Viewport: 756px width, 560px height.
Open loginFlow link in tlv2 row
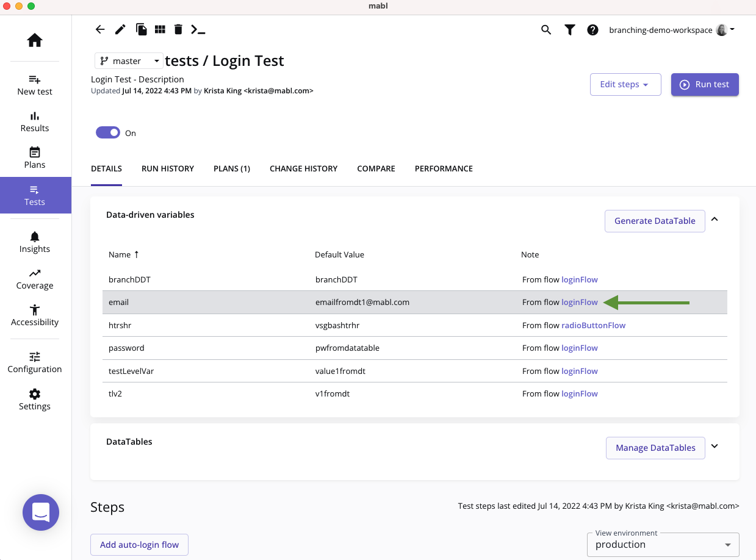pos(580,393)
